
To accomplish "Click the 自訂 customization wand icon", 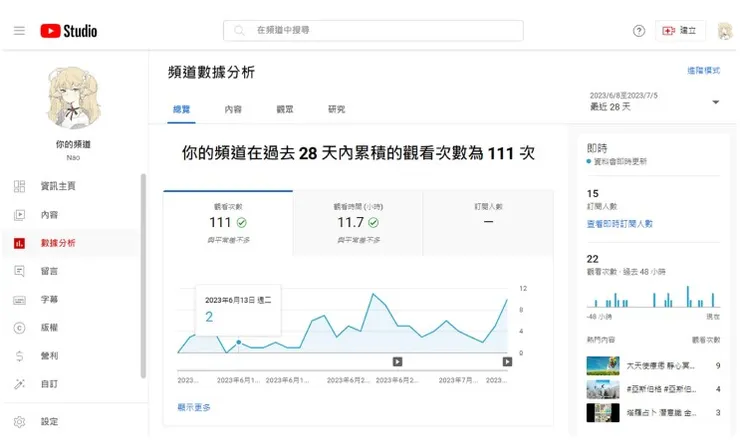I will coord(19,384).
